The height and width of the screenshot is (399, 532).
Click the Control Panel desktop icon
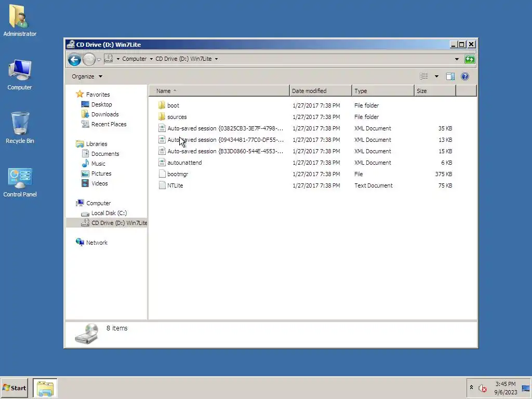click(x=20, y=182)
